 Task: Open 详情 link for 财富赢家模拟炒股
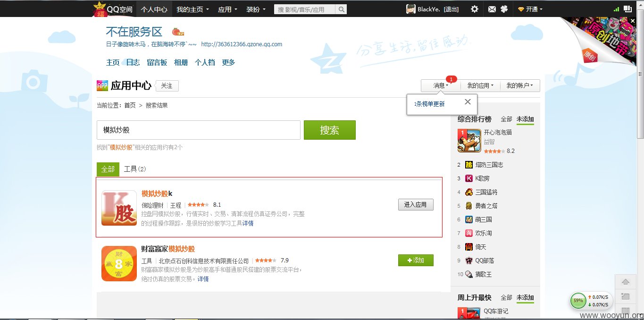(x=203, y=279)
